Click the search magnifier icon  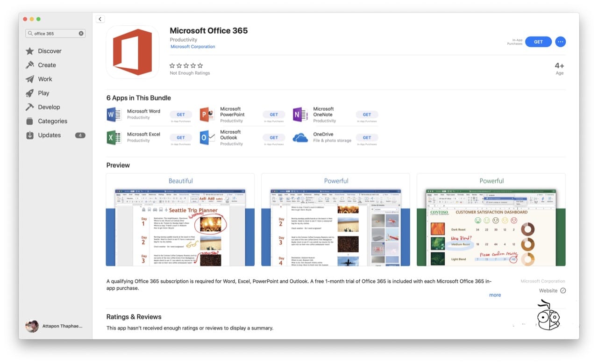pos(30,34)
